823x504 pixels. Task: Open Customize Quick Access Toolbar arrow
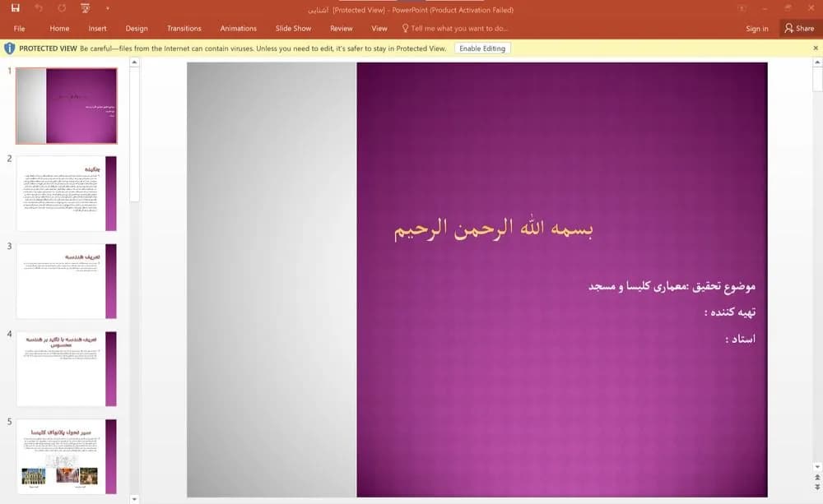(107, 8)
